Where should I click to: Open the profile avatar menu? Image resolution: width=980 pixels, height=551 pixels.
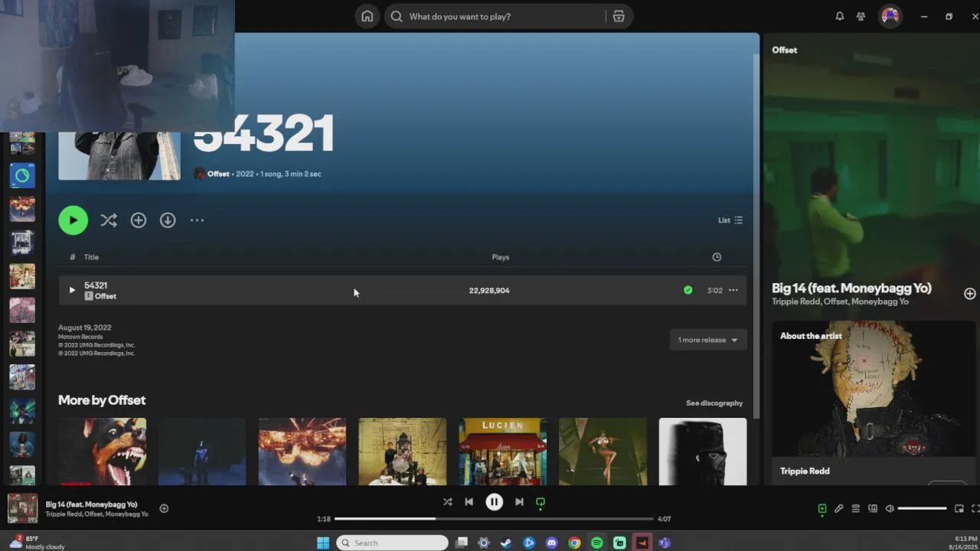(x=890, y=16)
